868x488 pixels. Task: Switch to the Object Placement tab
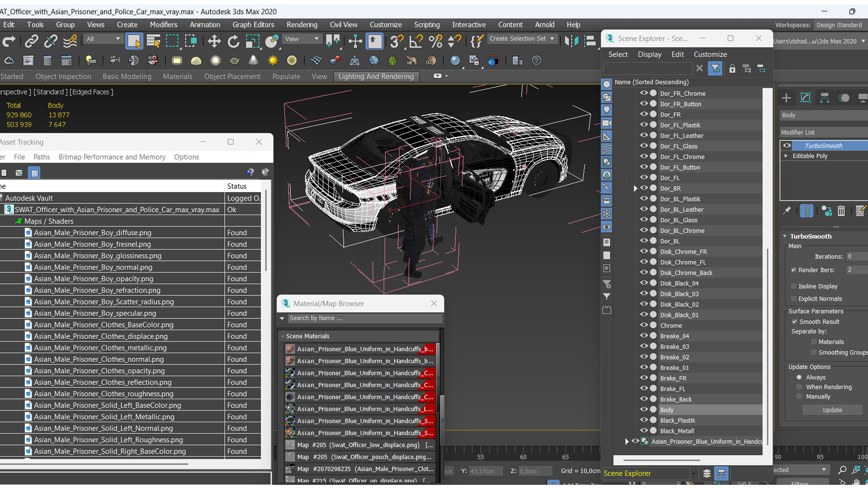point(232,76)
